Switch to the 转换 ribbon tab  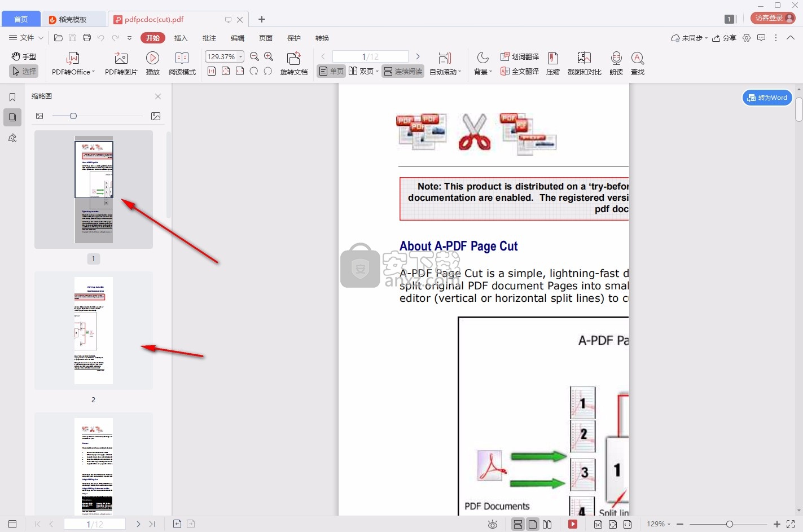click(322, 38)
